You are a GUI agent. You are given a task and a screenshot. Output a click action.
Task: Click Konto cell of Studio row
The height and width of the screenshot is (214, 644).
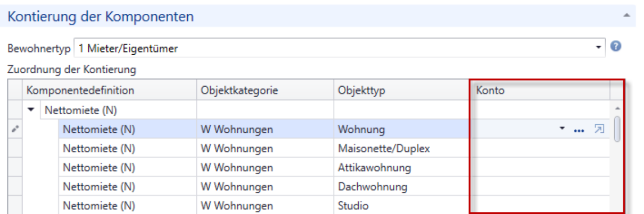540,206
